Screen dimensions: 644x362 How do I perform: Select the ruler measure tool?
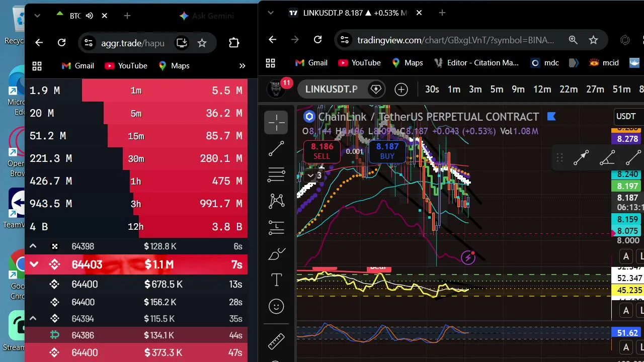click(x=276, y=341)
